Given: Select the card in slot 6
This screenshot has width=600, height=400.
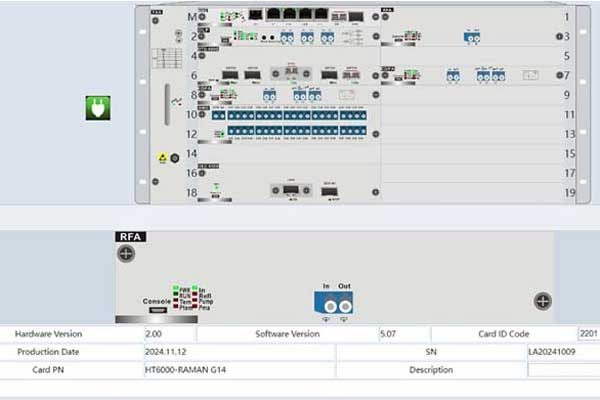Looking at the screenshot, I should [290, 75].
